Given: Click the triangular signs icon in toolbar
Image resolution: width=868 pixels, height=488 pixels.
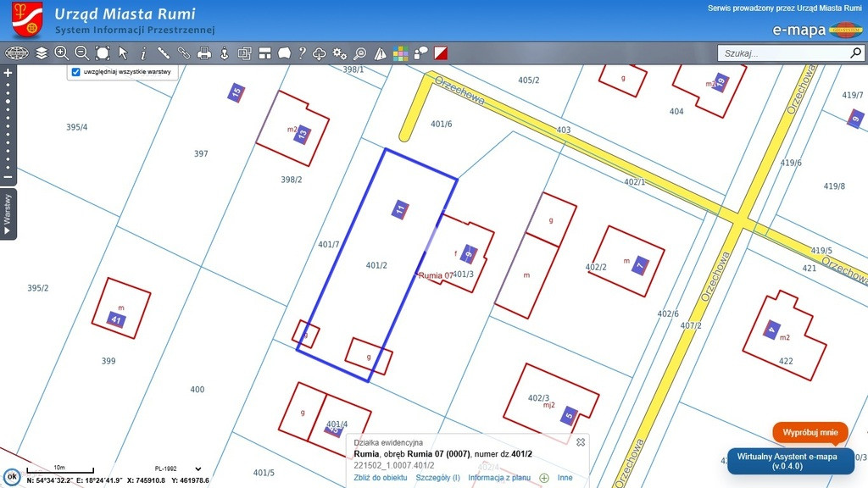Looking at the screenshot, I should coord(381,53).
